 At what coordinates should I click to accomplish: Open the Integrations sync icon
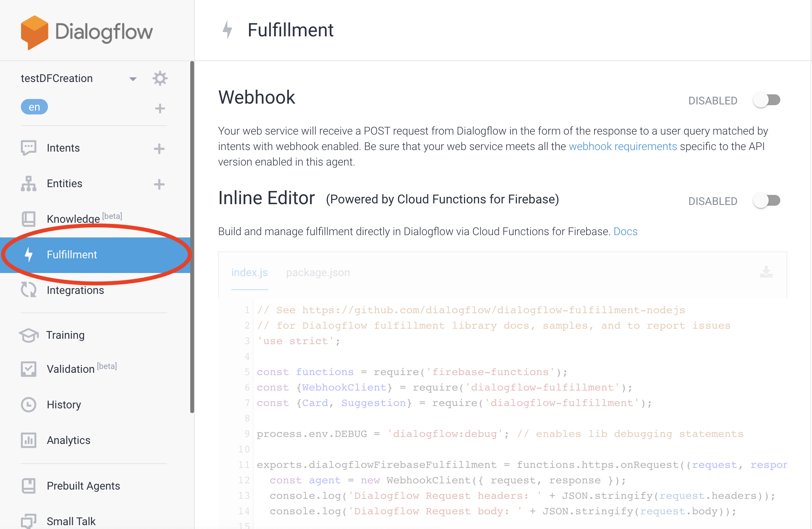28,290
